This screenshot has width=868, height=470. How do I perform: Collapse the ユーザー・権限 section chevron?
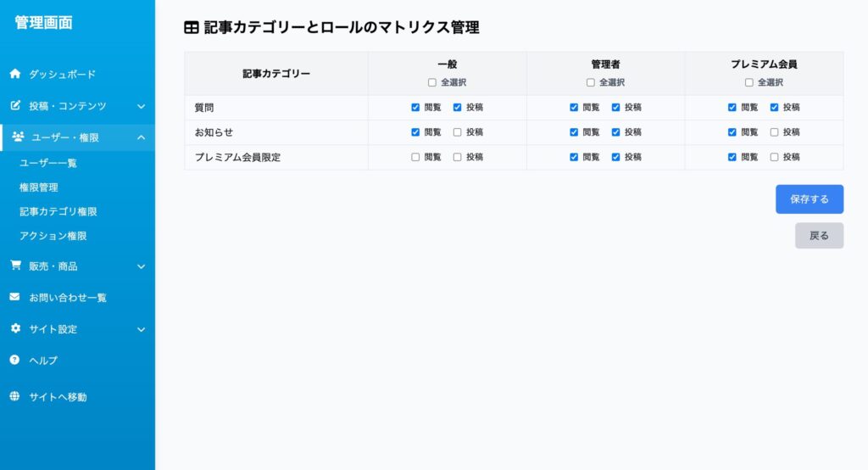[142, 137]
